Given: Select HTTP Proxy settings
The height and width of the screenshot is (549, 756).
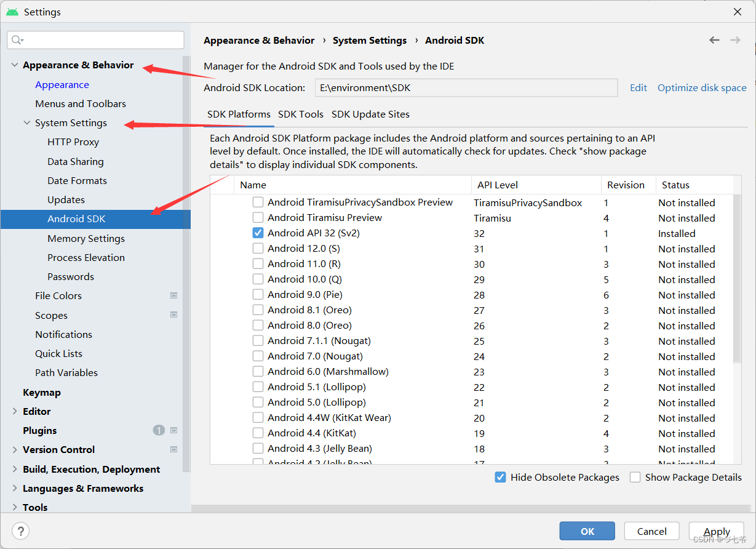Looking at the screenshot, I should click(x=73, y=142).
